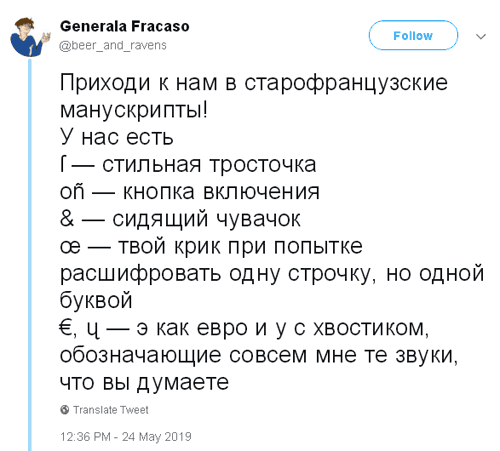
Task: Click the euro sign in the tweet
Action: (65, 328)
